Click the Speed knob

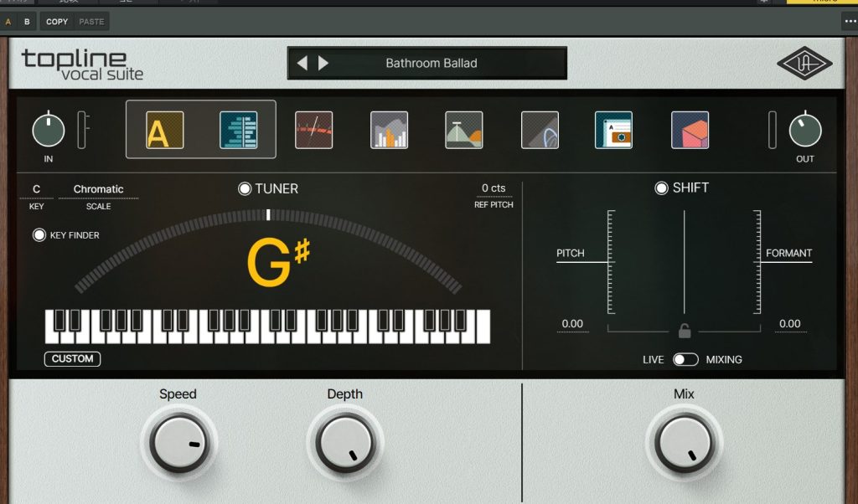(178, 442)
